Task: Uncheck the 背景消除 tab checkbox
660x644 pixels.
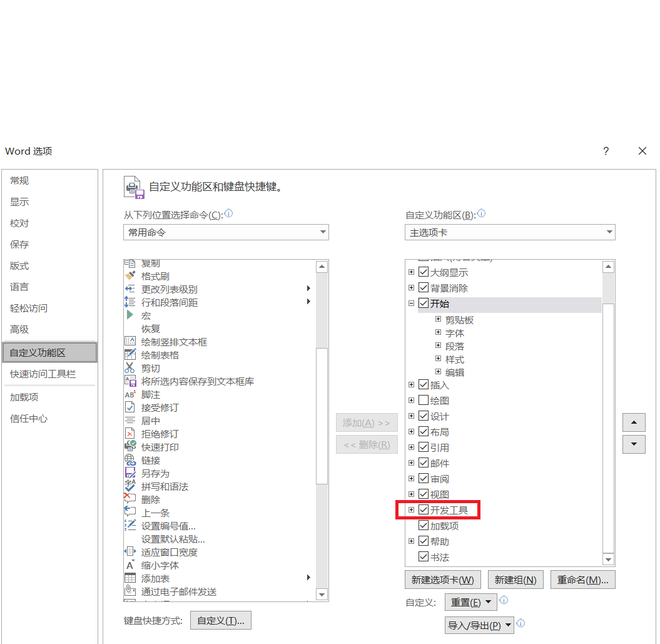Action: [424, 288]
